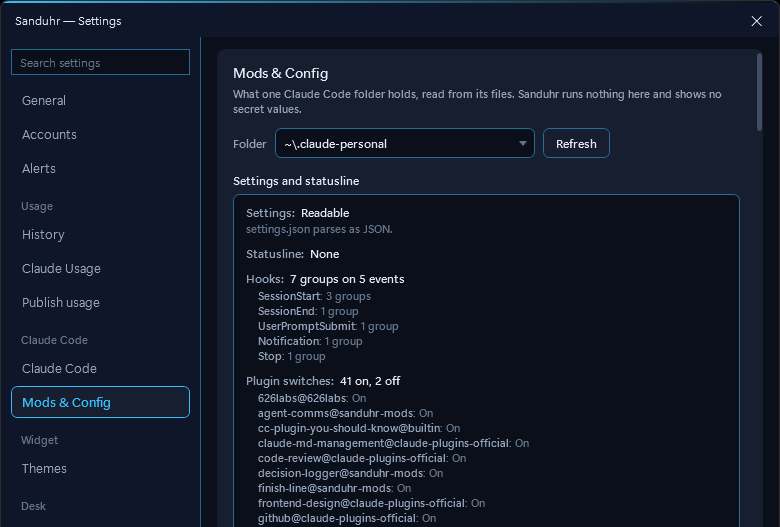Click 'Plugin switches: 41 on, 2 off'

point(323,381)
